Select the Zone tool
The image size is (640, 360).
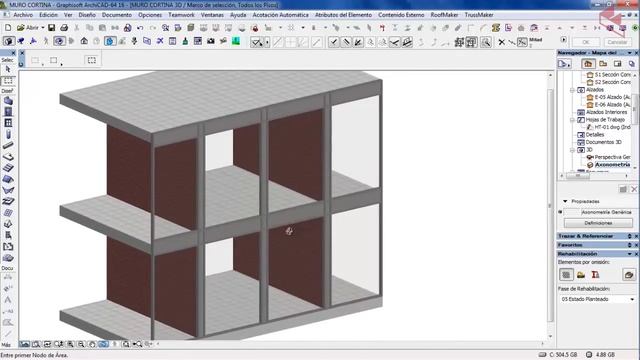[x=8, y=247]
